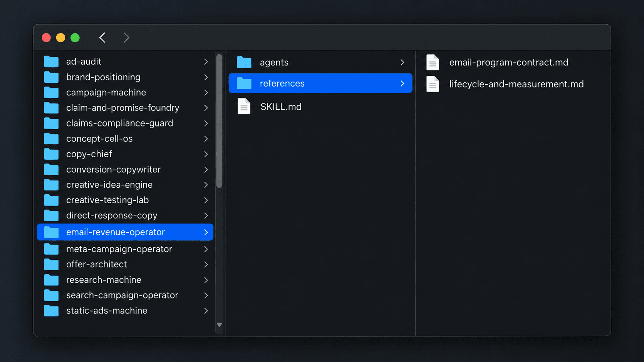
Task: Open the references folder row
Action: click(x=320, y=83)
